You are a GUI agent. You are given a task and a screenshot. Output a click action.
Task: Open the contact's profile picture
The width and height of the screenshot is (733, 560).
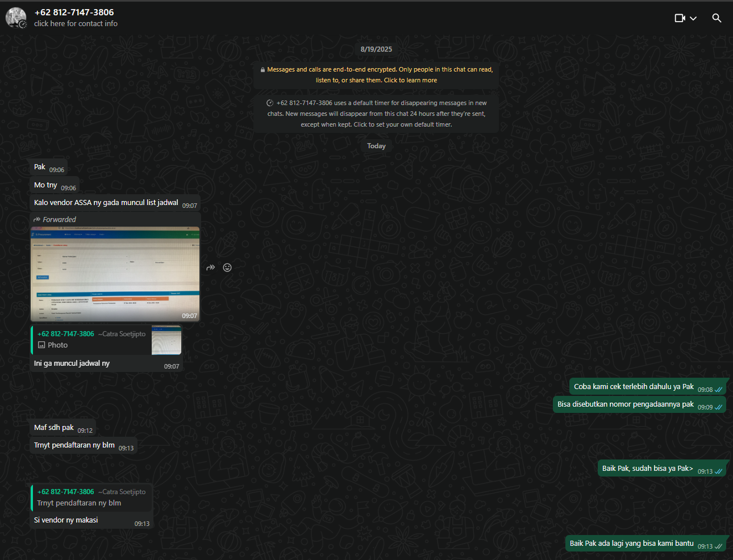click(x=16, y=18)
